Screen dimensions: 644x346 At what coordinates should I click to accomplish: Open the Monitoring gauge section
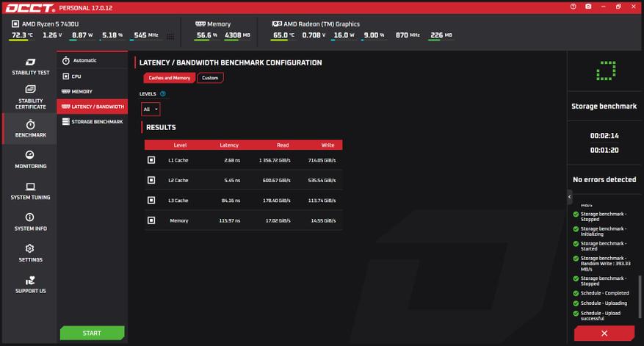tap(30, 159)
